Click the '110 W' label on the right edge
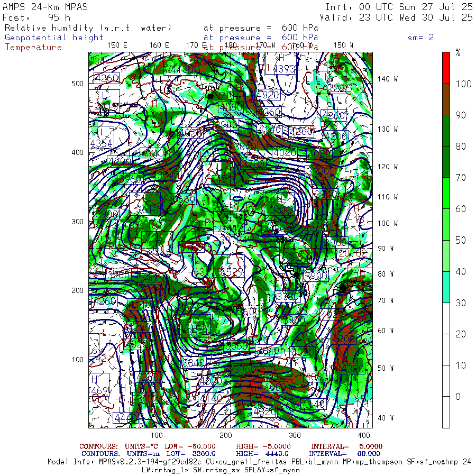Viewport: 476px width, 476px height. [x=387, y=197]
